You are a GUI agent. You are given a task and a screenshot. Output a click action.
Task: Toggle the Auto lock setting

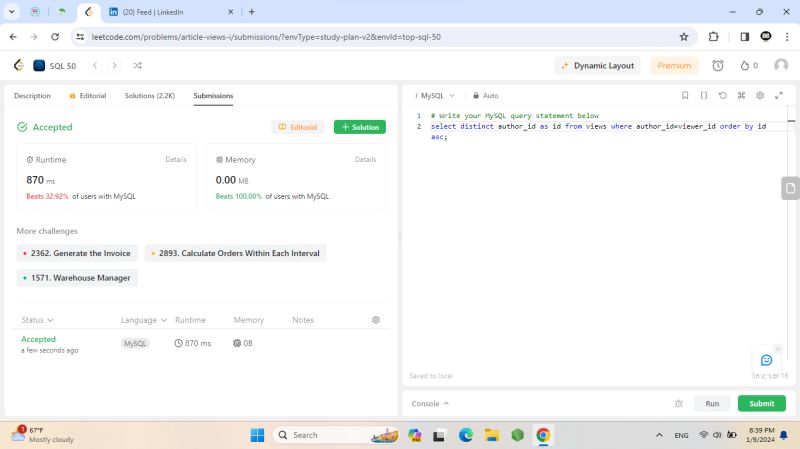[x=485, y=96]
